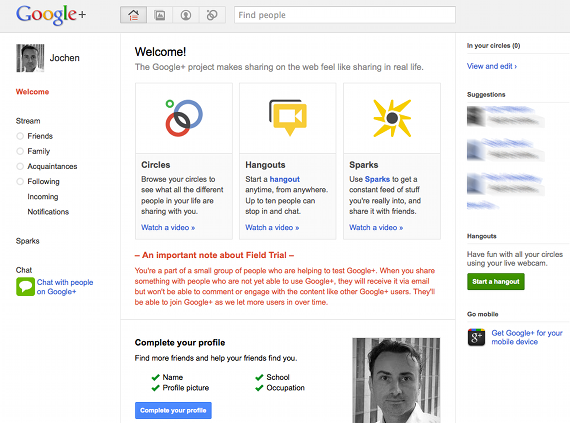Open the Incoming stream
Screen dimensions: 570x423
click(43, 197)
